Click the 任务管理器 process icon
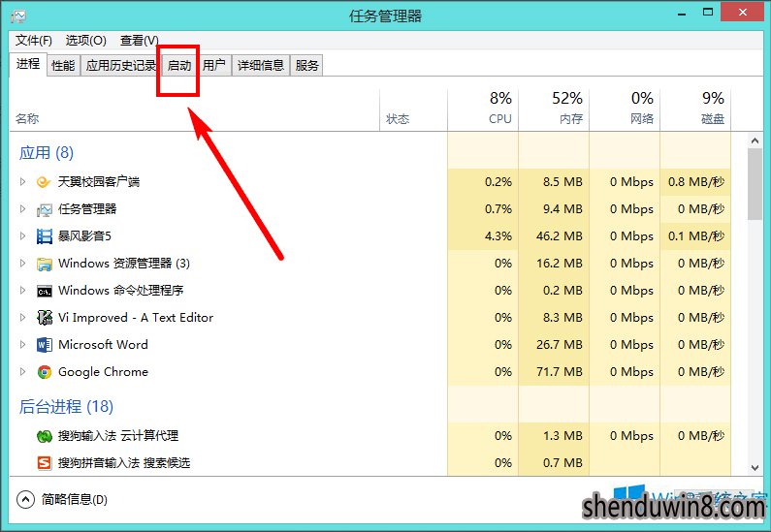 point(45,209)
